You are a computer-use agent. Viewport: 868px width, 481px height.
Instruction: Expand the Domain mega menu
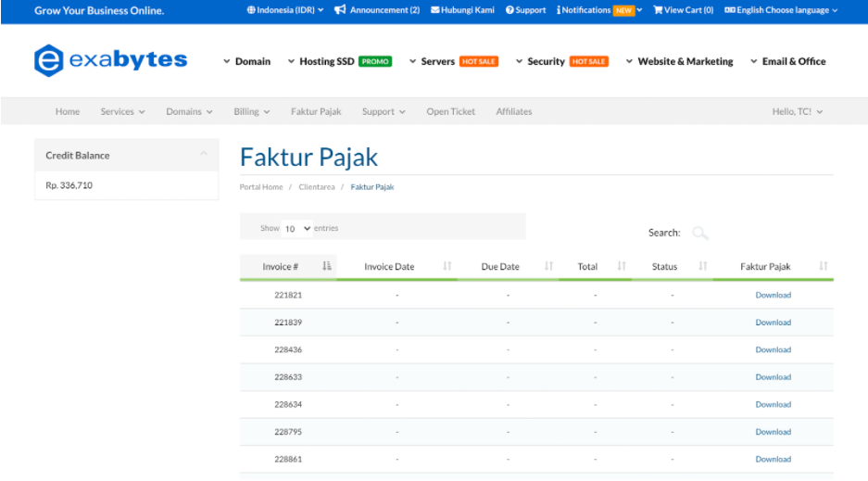pyautogui.click(x=247, y=61)
